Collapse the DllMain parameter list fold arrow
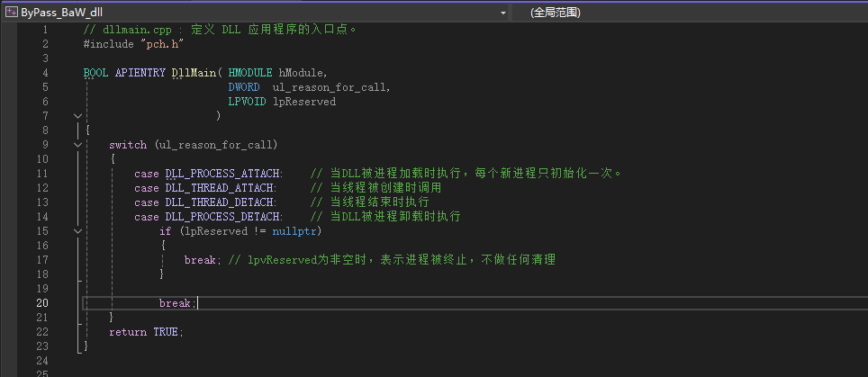Screen dimensions: 868x377 [77, 115]
